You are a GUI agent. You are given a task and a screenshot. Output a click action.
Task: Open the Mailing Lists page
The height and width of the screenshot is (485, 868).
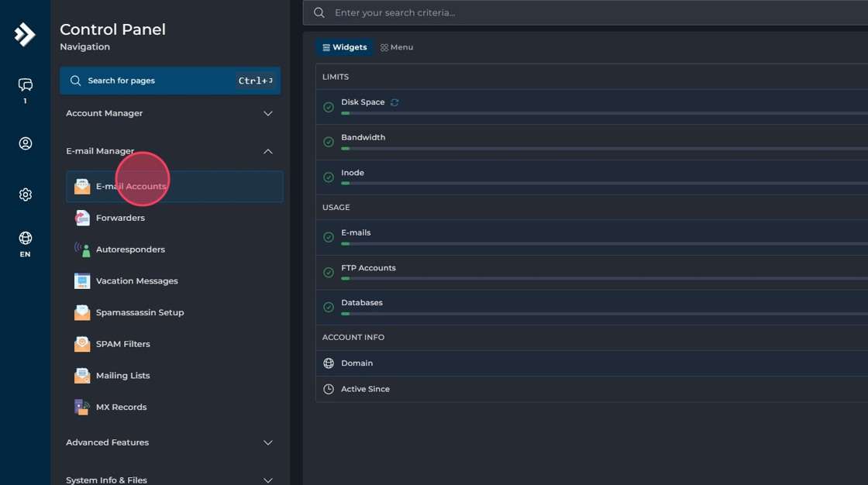coord(122,376)
